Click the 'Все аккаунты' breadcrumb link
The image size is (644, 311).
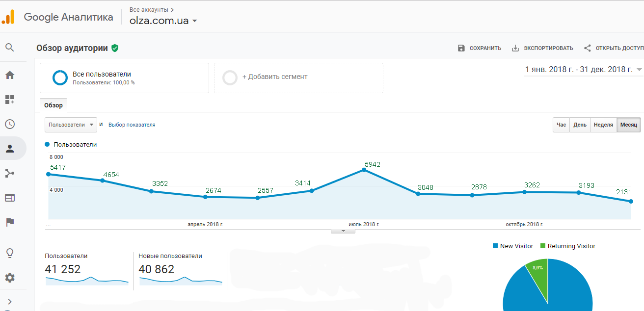(149, 9)
